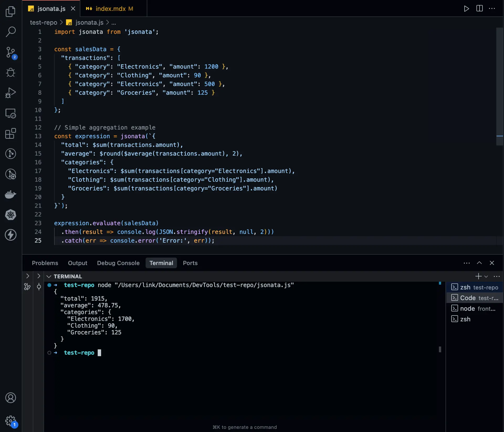Switch to the Problems tab
Viewport: 504px width, 432px height.
[45, 263]
